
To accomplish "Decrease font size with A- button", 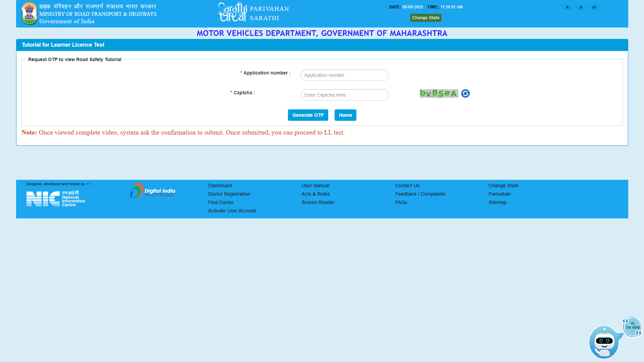I will coord(568,7).
